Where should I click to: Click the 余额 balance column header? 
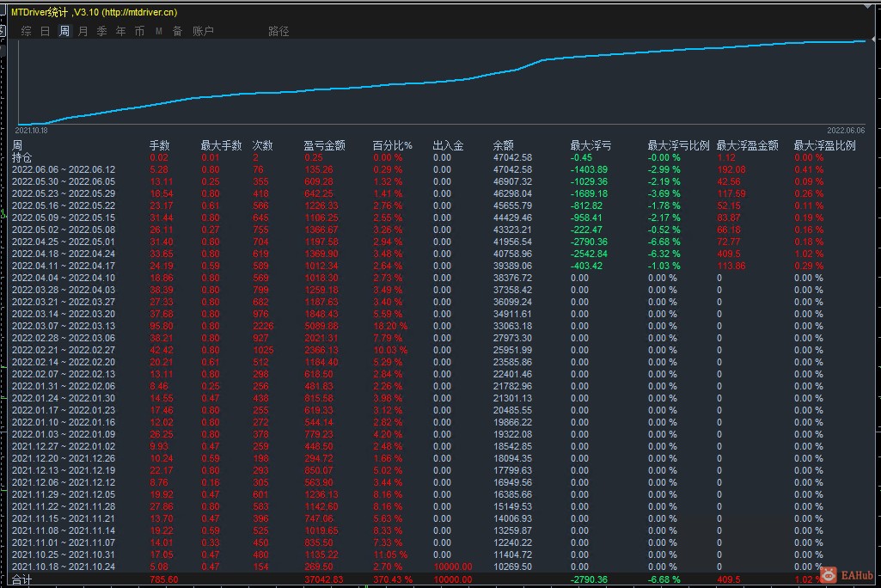pos(503,146)
